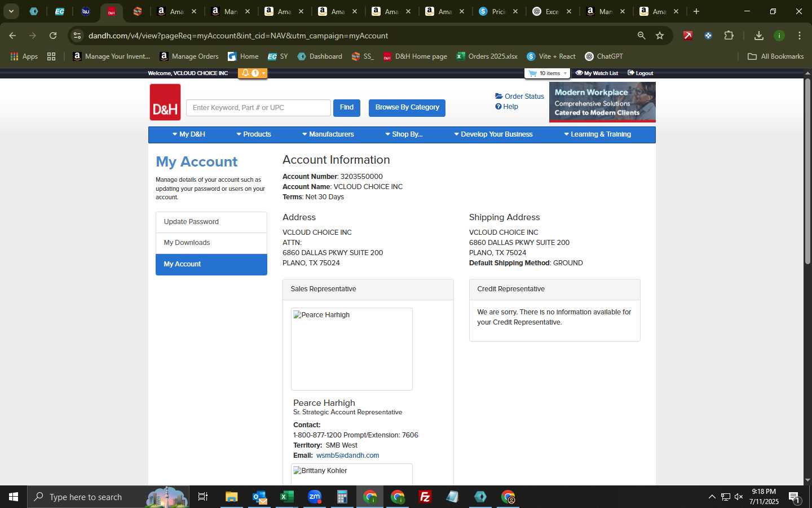Open the All Bookmarks folder

775,56
